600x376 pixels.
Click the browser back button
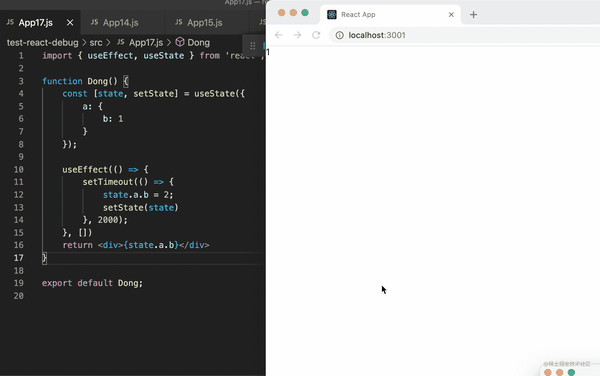point(279,35)
